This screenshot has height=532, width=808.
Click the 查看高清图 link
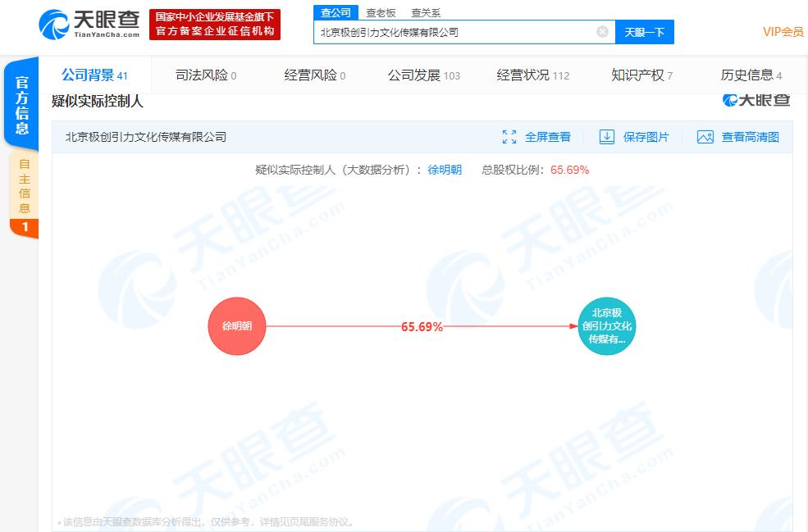click(750, 137)
